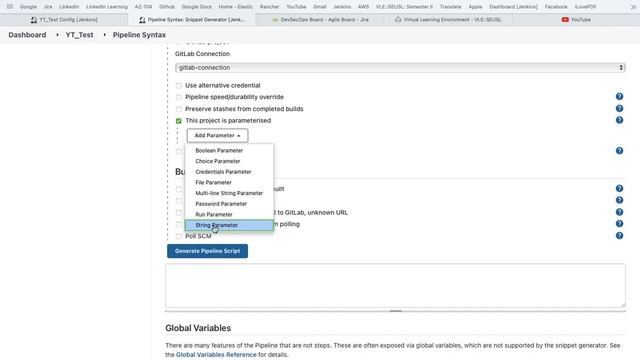The image size is (640, 360).
Task: Open the Dashboard [Jenkins] bookmark
Action: click(513, 7)
